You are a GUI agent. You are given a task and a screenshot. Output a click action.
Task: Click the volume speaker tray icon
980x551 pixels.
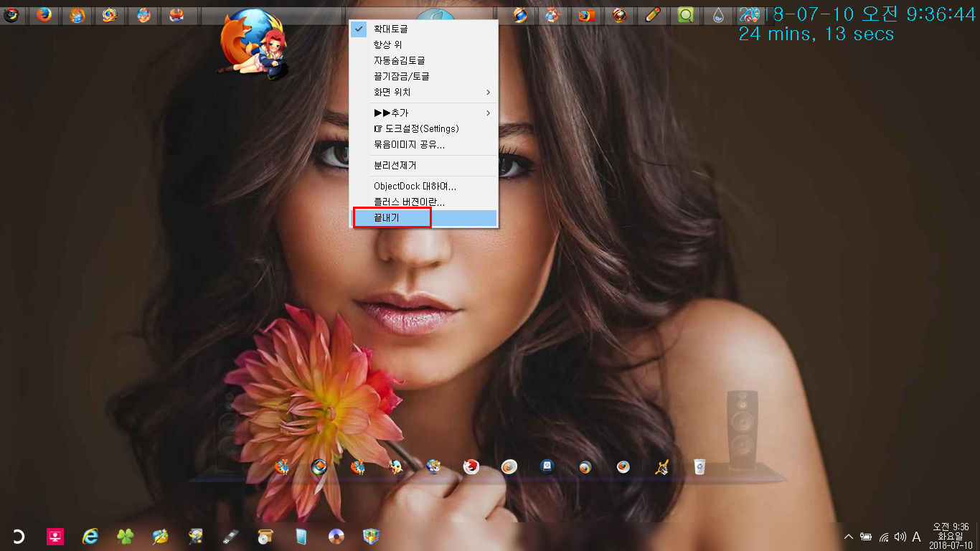click(900, 537)
